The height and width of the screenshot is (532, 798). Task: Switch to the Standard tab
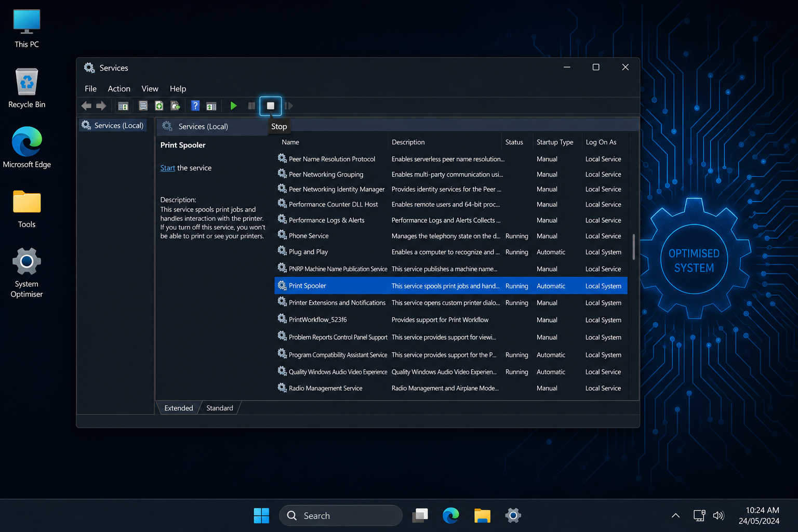pos(220,408)
